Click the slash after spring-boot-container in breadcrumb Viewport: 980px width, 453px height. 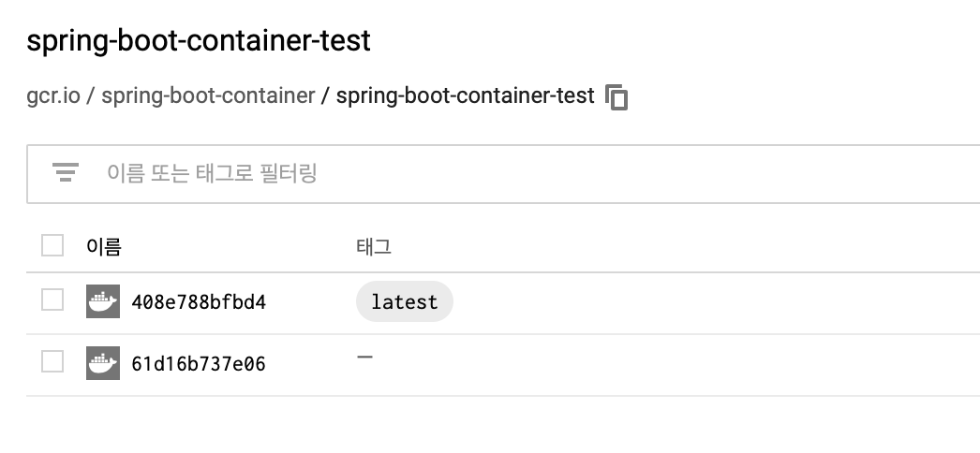(325, 96)
